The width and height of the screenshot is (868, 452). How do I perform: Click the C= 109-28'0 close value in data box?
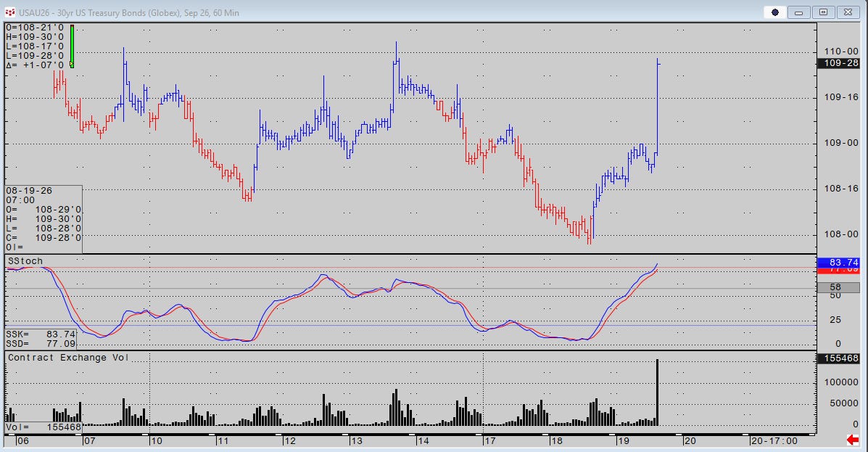pos(44,238)
